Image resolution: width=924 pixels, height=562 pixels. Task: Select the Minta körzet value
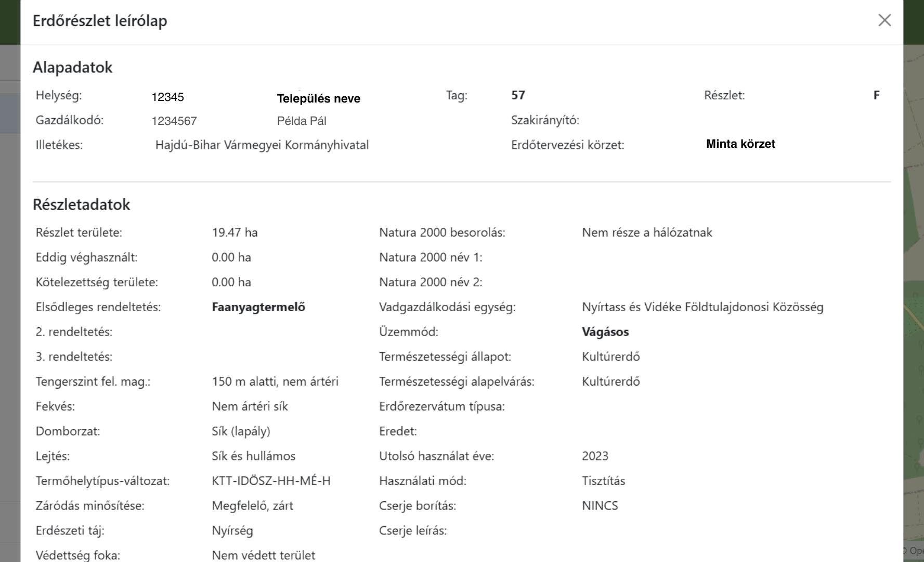(x=740, y=144)
